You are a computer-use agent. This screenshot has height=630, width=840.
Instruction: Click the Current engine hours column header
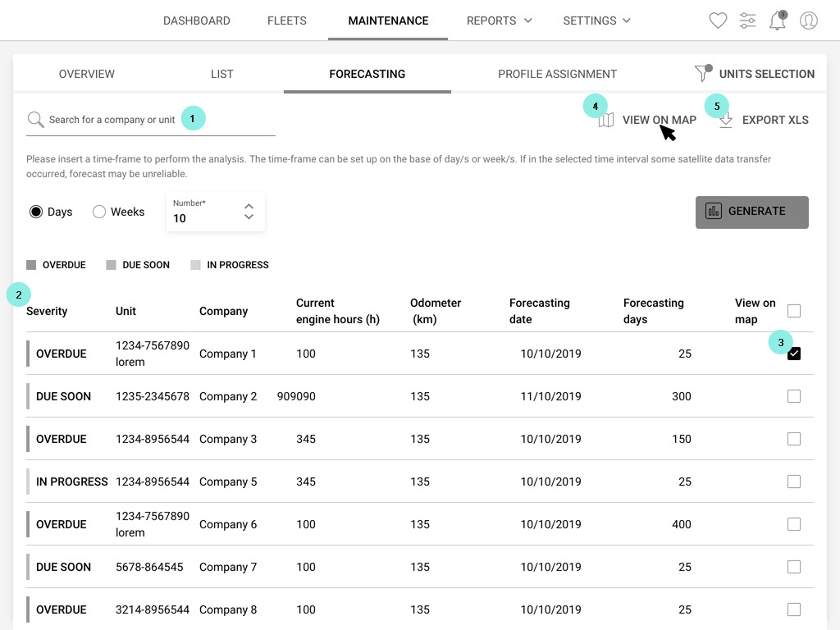click(337, 311)
